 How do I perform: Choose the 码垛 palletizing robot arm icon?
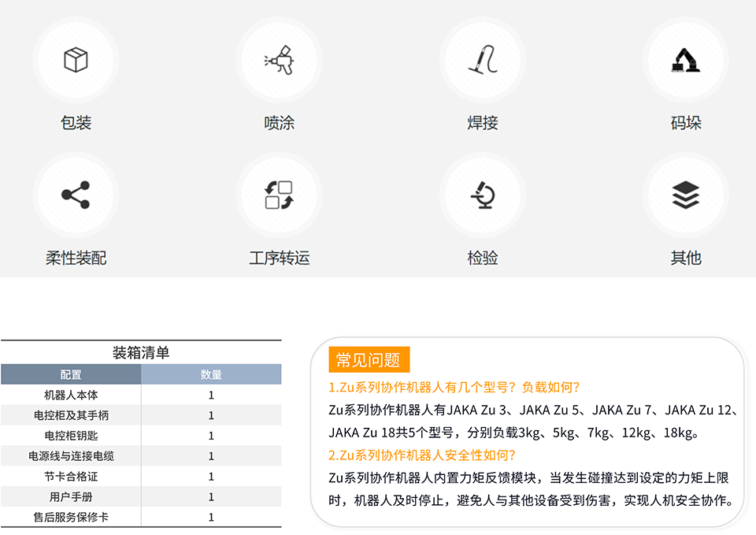click(685, 60)
